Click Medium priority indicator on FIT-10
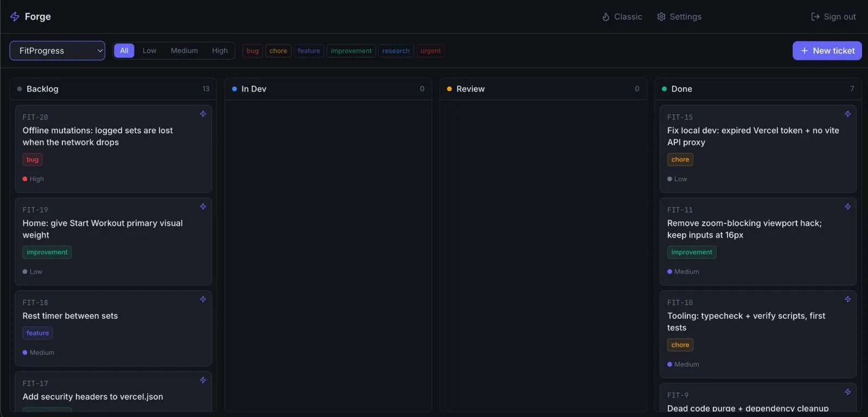The image size is (868, 417). pos(683,364)
